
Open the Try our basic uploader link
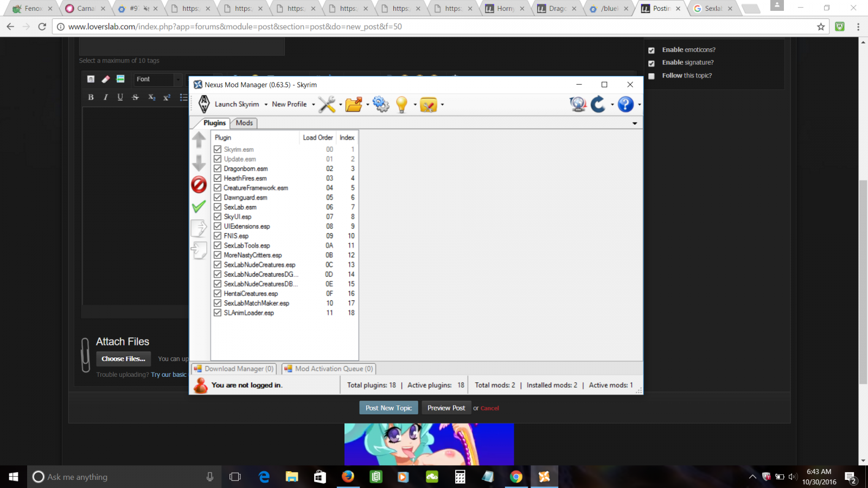coord(169,375)
